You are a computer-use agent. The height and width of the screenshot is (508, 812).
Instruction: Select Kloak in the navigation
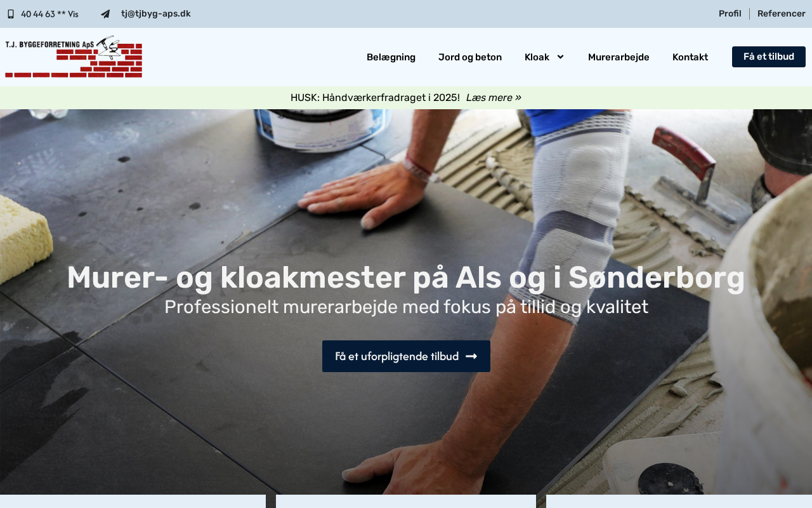click(x=537, y=57)
